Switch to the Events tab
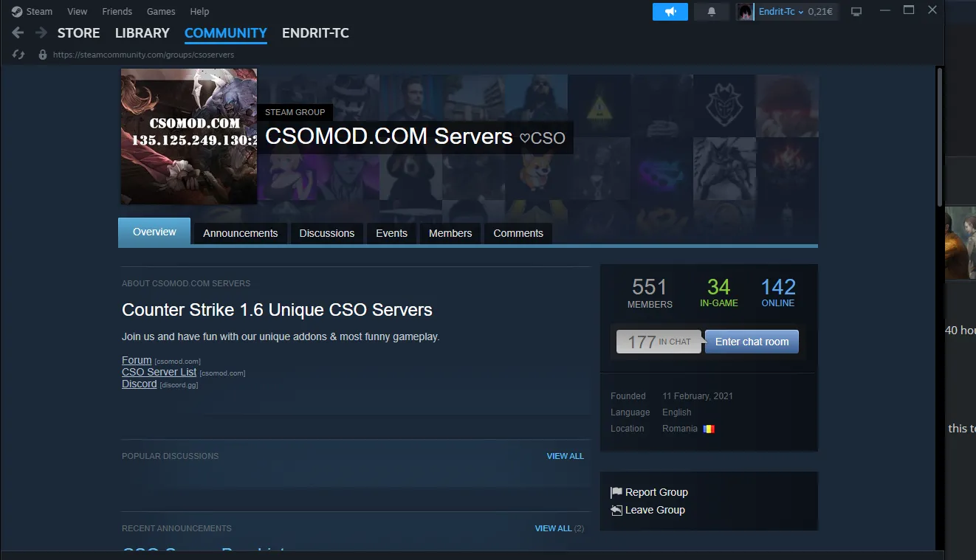This screenshot has width=976, height=560. (391, 233)
